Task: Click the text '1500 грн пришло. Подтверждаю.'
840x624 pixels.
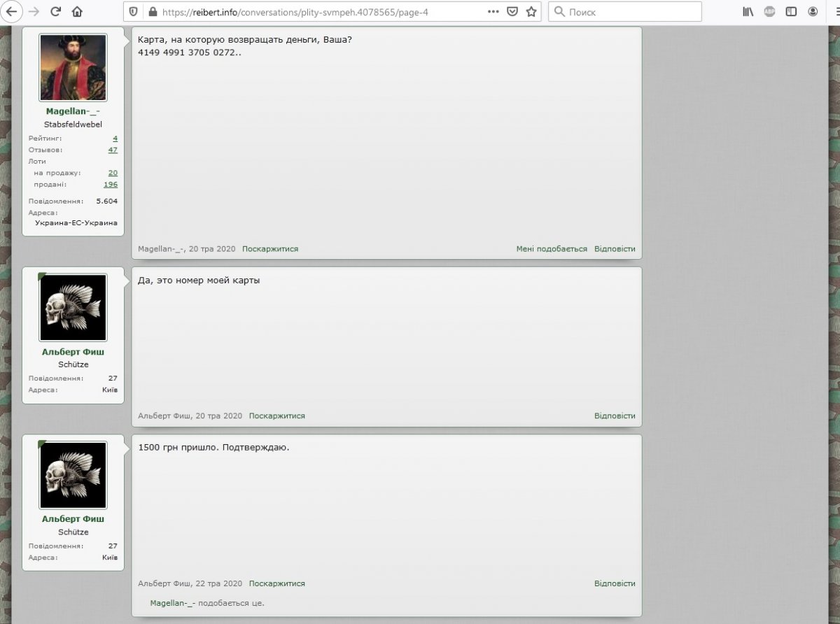Action: click(x=213, y=448)
